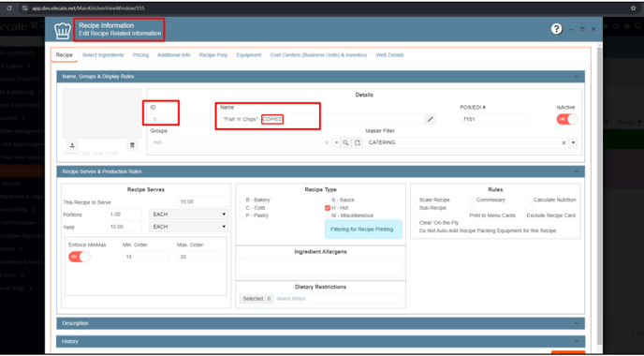Screen dimensions: 644x356
Task: Click the recipe image placeholder thumbnail
Action: (102, 113)
